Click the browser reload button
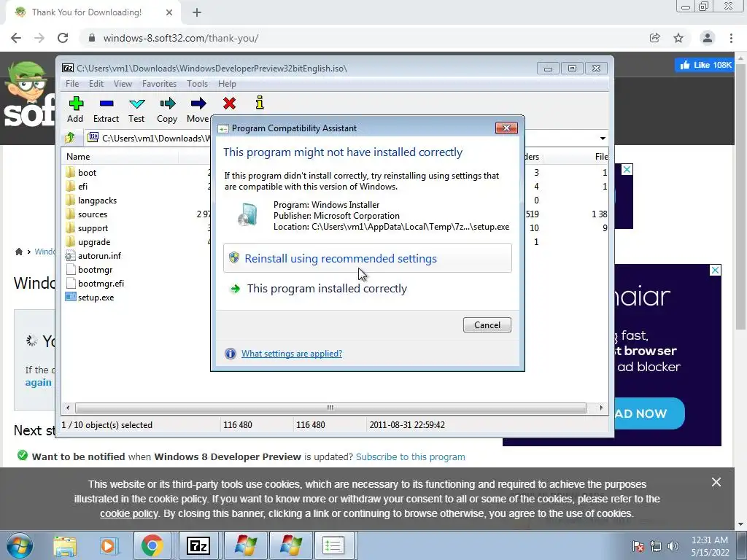747x560 pixels. coord(63,38)
